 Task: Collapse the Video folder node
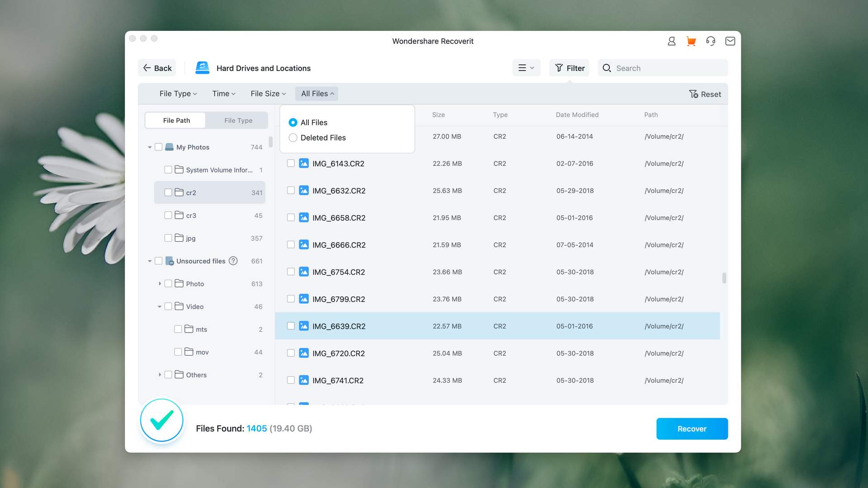(x=160, y=307)
